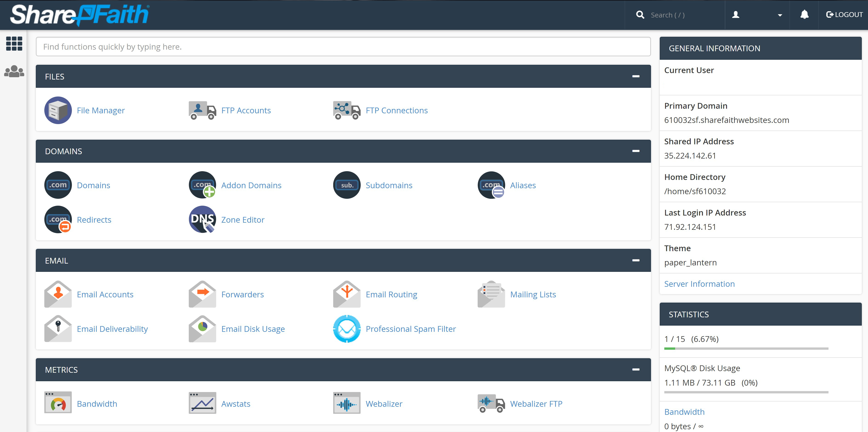
Task: Select primary domain 610032sf.sharefaithwebsites.com text
Action: tap(727, 120)
